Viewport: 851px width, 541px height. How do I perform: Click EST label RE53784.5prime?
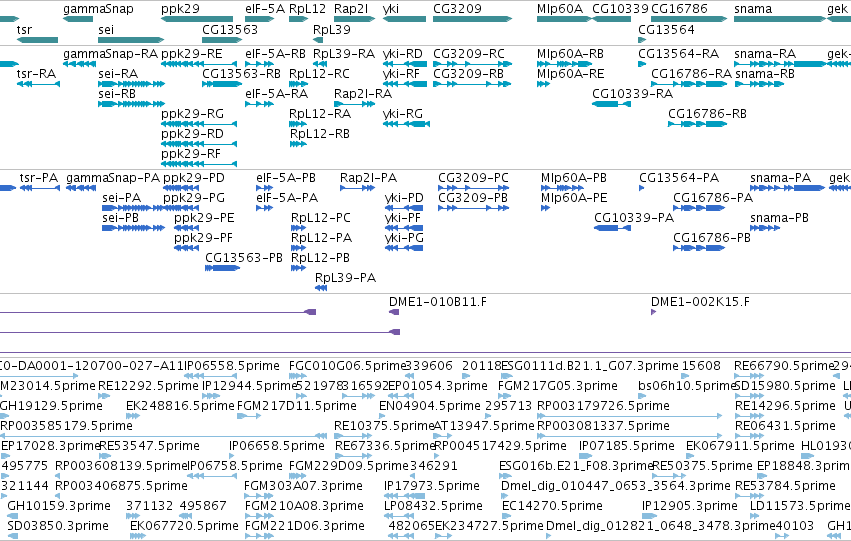point(785,486)
